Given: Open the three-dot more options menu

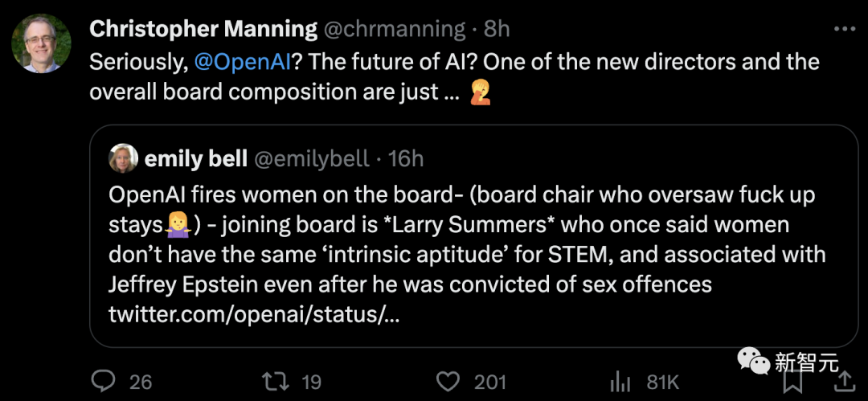Looking at the screenshot, I should [844, 30].
